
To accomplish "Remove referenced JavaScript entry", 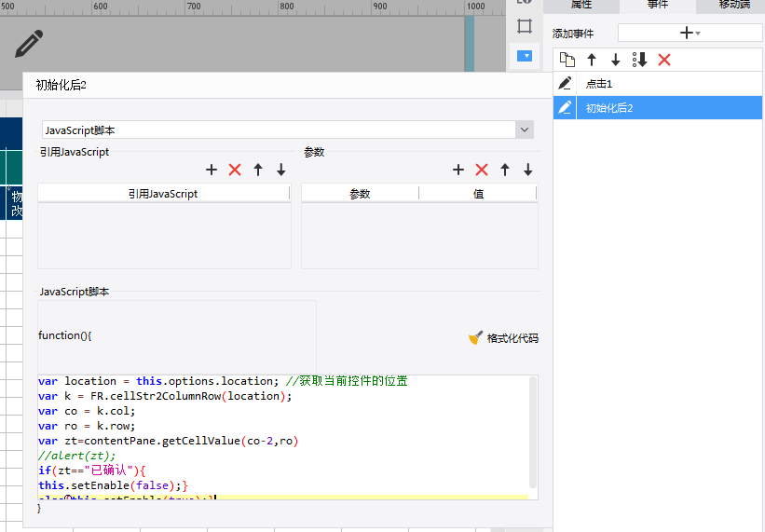I will click(235, 170).
